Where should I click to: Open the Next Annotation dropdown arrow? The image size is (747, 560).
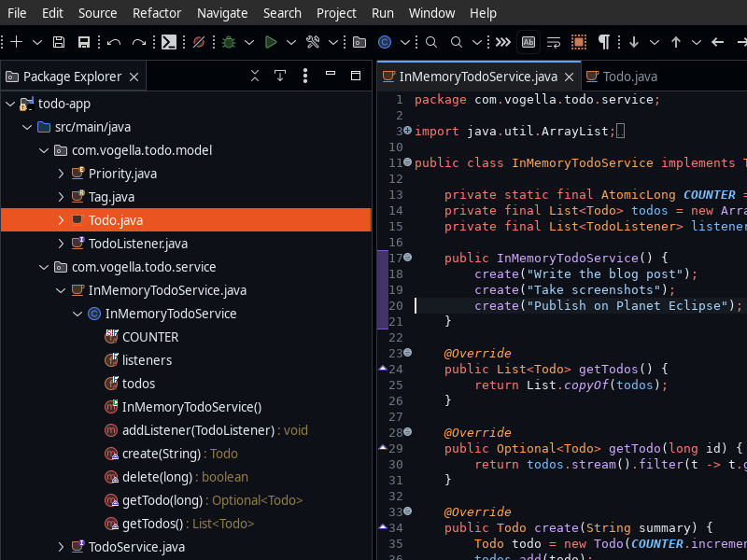pyautogui.click(x=655, y=42)
